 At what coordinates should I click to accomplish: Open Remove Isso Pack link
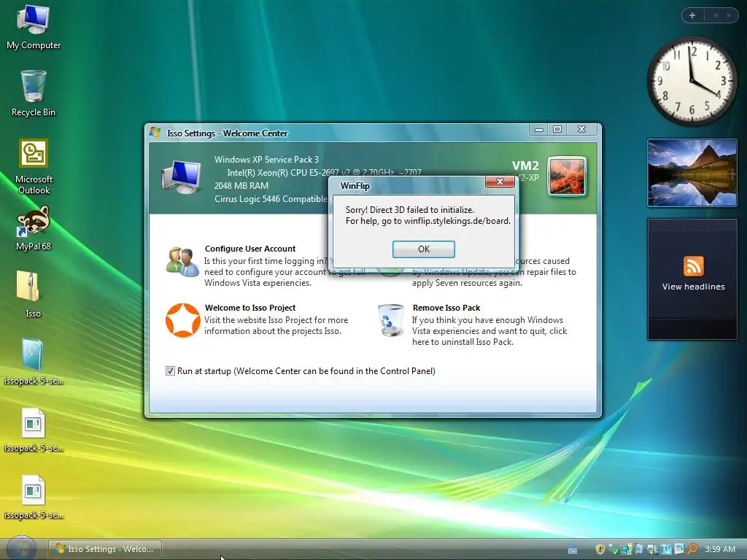[446, 308]
